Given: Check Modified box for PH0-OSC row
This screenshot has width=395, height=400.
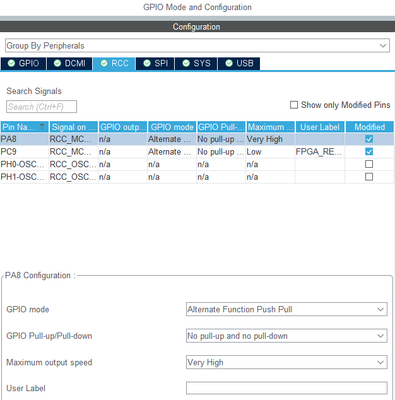Looking at the screenshot, I should [x=369, y=164].
